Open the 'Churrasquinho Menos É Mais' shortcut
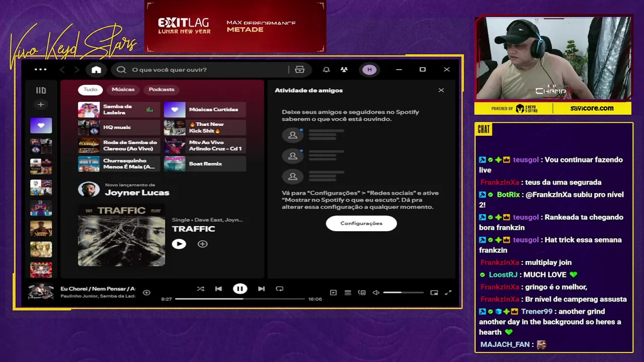Image resolution: width=644 pixels, height=362 pixels. pyautogui.click(x=119, y=164)
